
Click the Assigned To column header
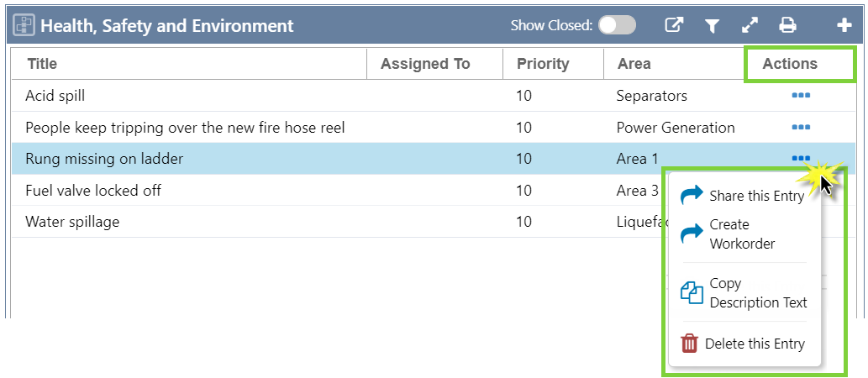[x=425, y=63]
